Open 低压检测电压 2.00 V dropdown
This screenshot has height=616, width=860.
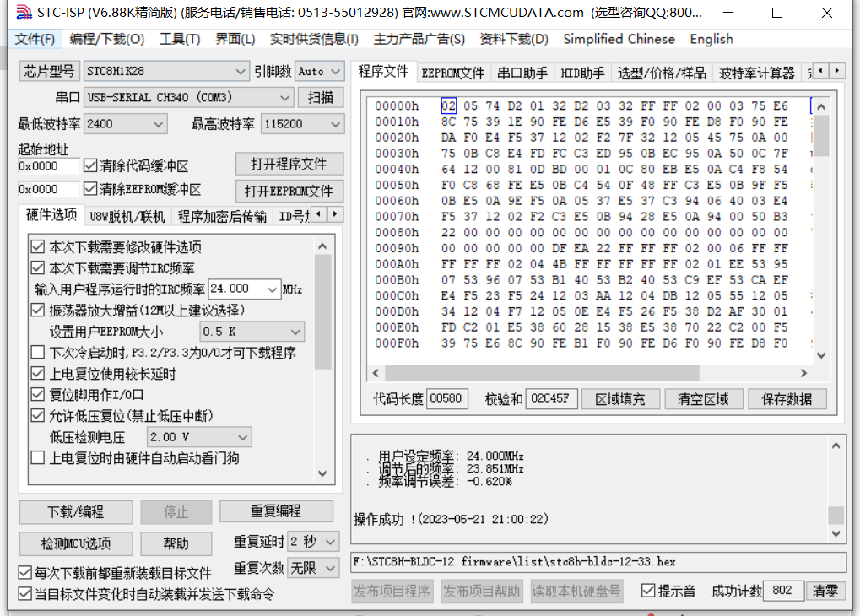click(199, 437)
